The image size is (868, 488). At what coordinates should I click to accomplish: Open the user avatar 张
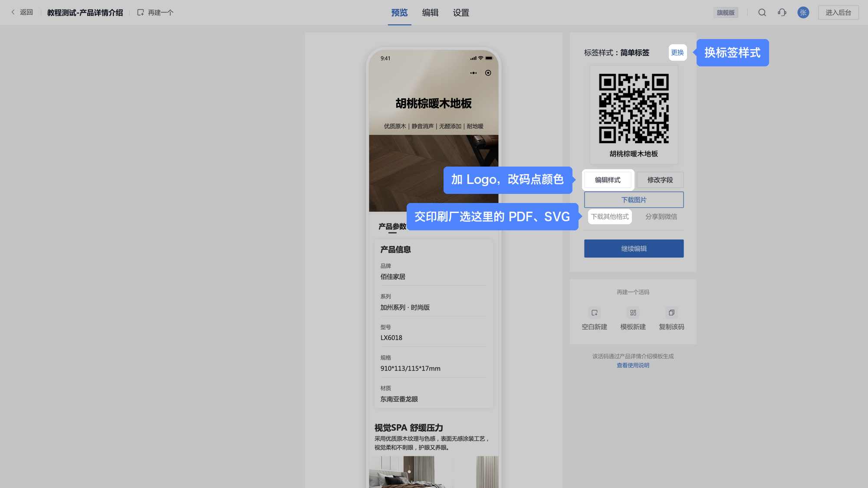(x=803, y=13)
